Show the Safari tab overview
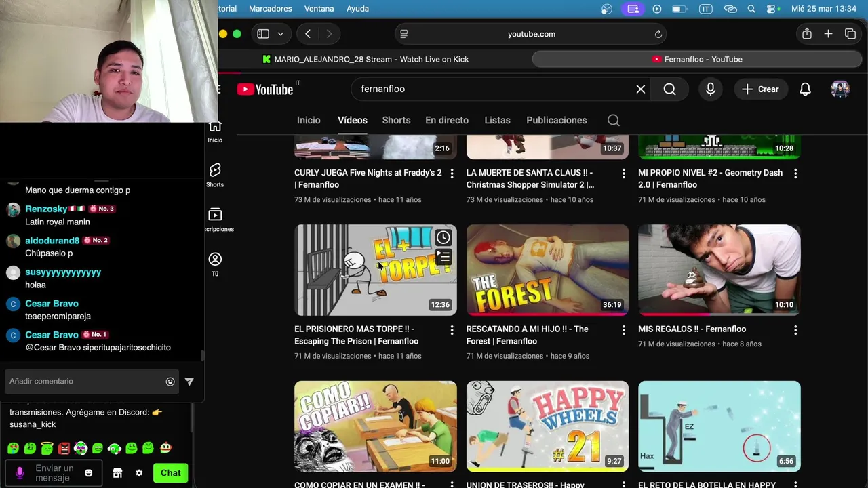This screenshot has width=868, height=488. [850, 34]
